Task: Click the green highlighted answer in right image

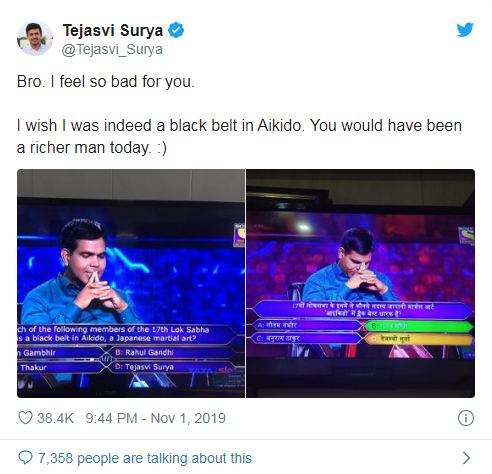Action: point(418,326)
